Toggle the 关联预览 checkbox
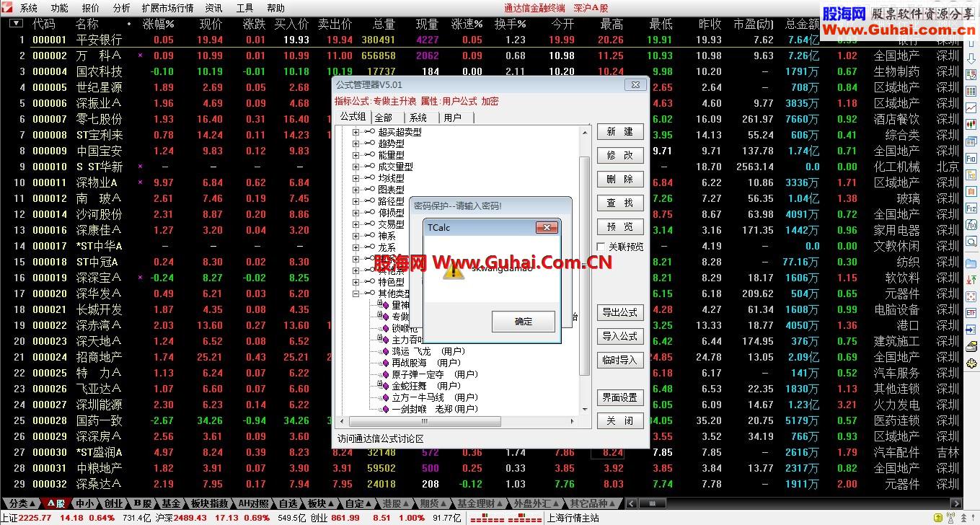This screenshot has height=525, width=980. (601, 247)
